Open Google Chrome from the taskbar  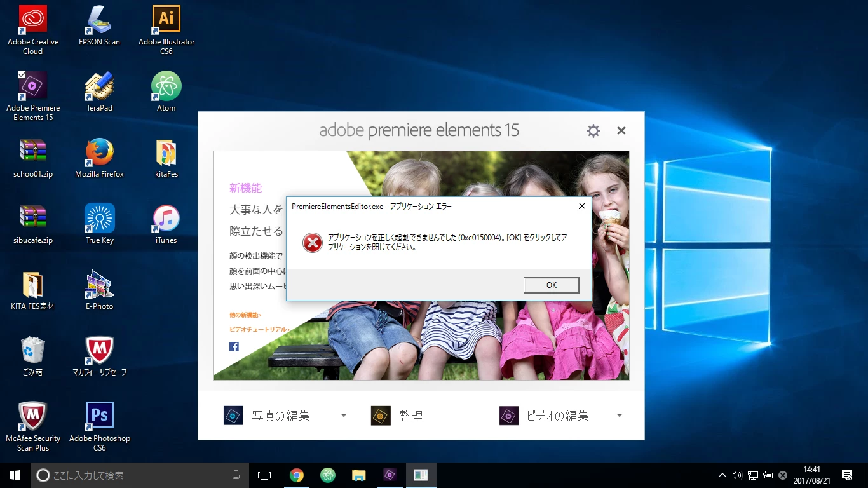click(296, 475)
